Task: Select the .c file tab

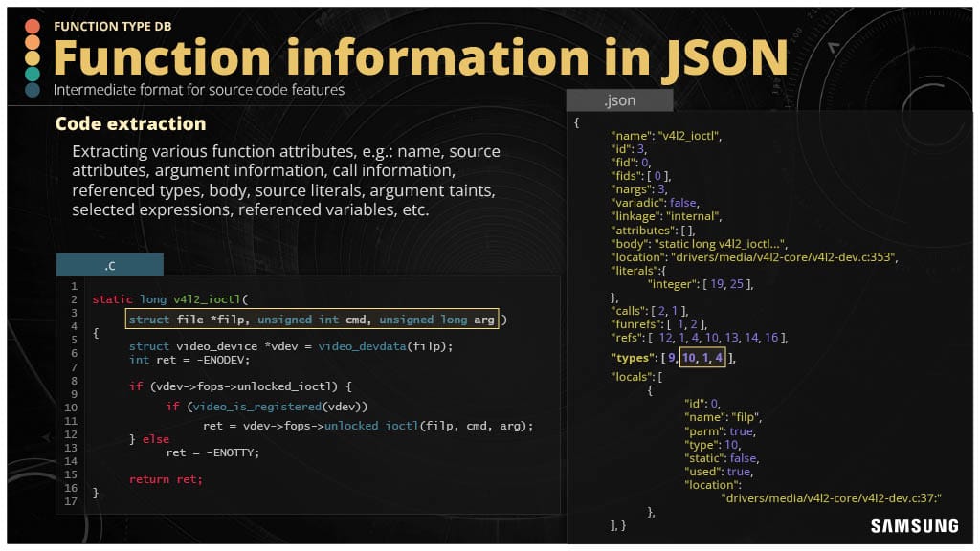Action: [x=110, y=265]
